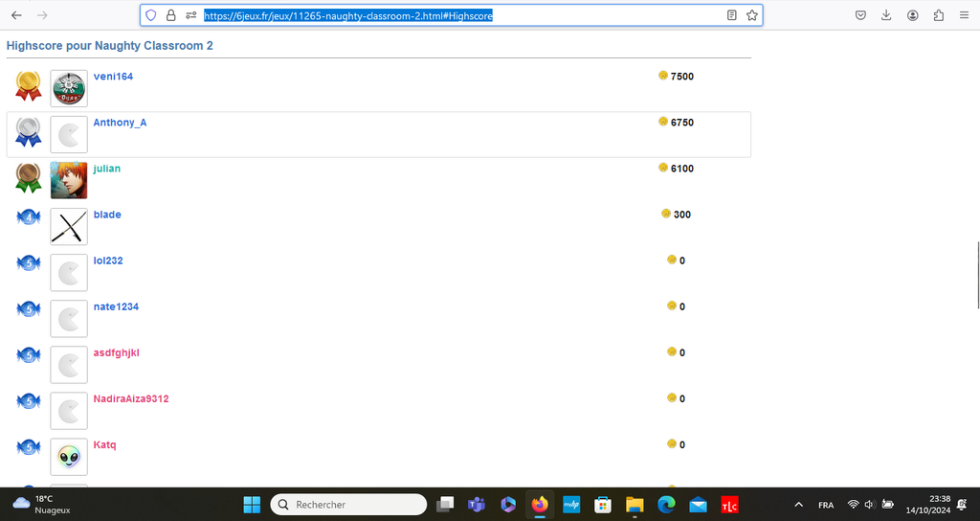Open the Windows Start menu
The width and height of the screenshot is (980, 521).
coord(252,504)
